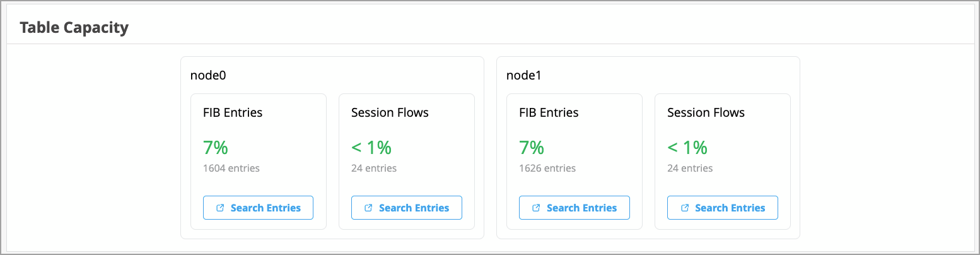Select the node0 card title
This screenshot has width=980, height=255.
coord(208,75)
